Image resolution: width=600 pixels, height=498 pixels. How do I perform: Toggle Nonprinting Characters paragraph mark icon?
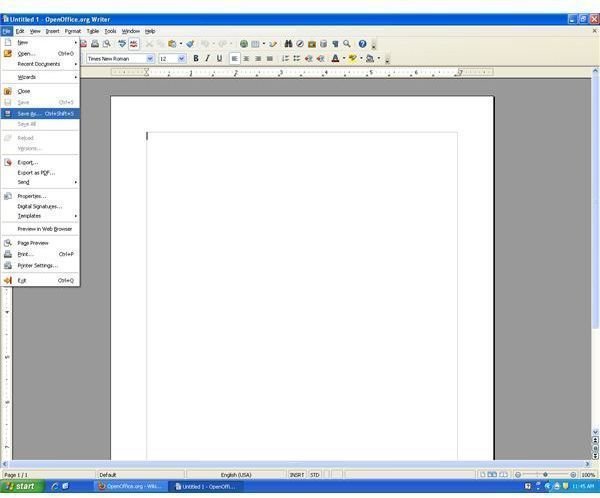pos(335,44)
